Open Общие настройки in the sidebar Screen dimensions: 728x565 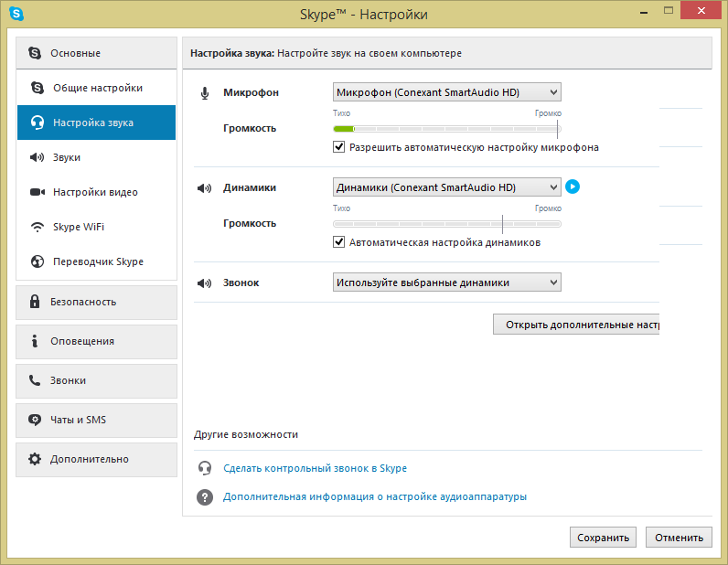coord(97,88)
